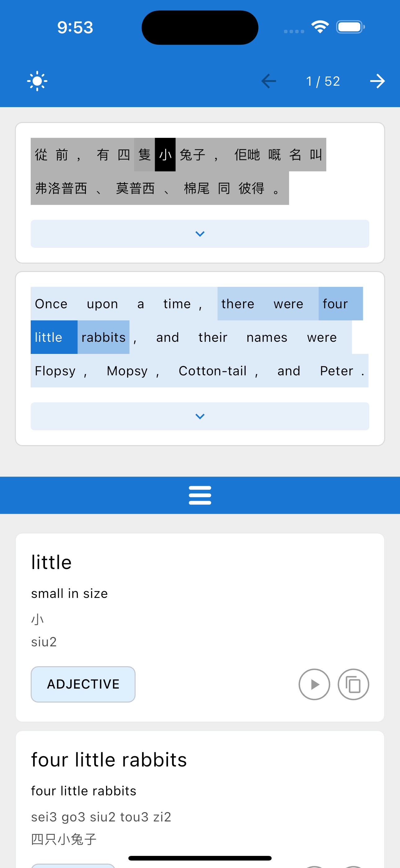Expand the English sentence card chevron
Screen dimensions: 400x868
click(x=200, y=417)
